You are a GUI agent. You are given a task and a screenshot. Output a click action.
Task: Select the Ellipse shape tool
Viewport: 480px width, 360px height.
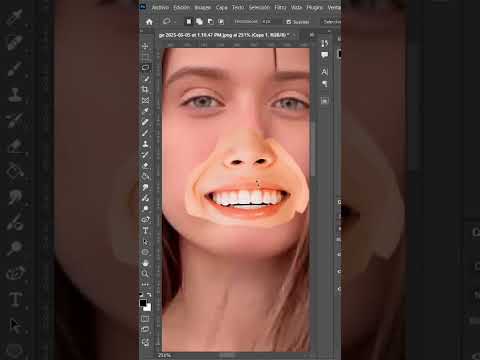145,252
